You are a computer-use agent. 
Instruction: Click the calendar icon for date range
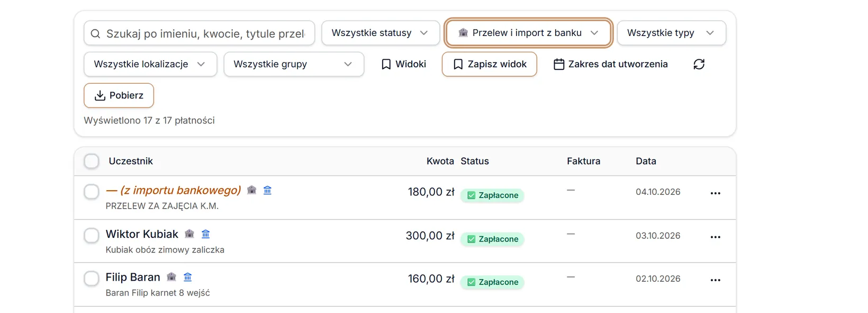click(x=559, y=64)
